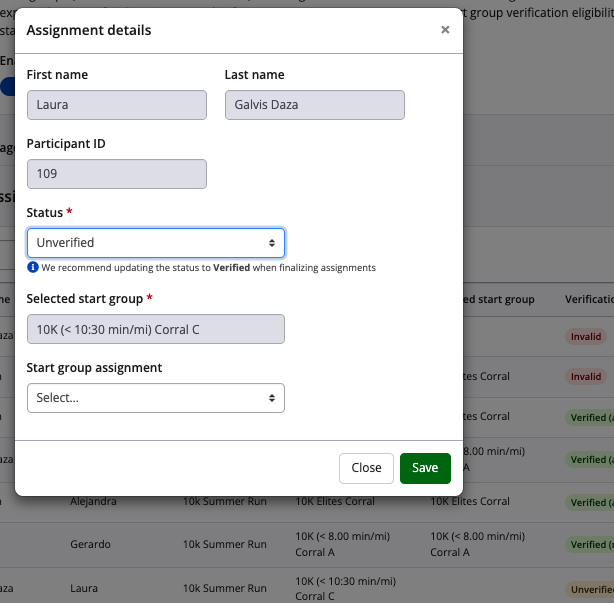Select the Last name field with Galvis Daza

coord(314,106)
